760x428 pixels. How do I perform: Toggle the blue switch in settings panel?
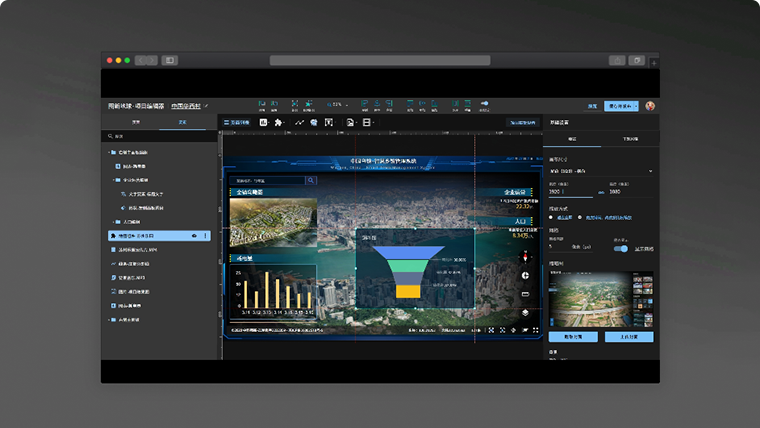[621, 248]
